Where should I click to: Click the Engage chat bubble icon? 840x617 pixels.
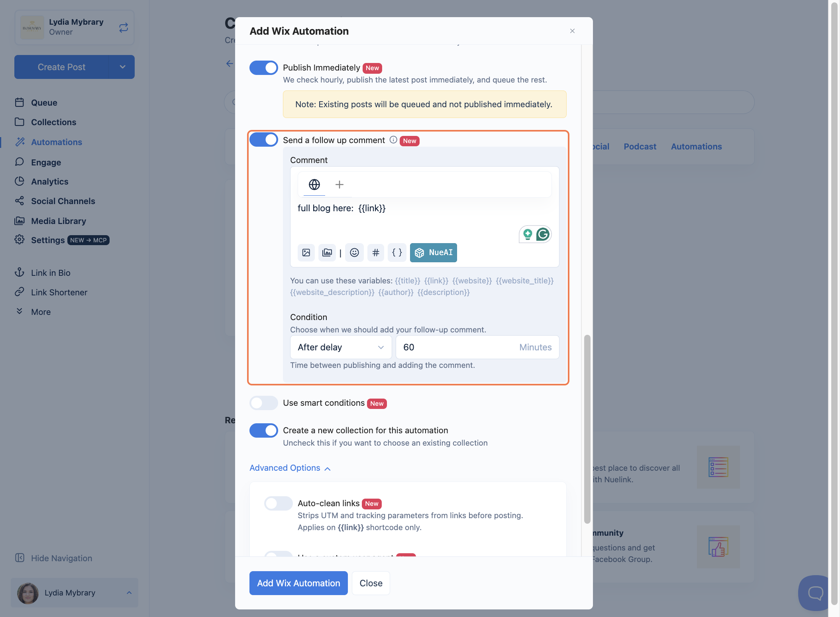tap(20, 162)
